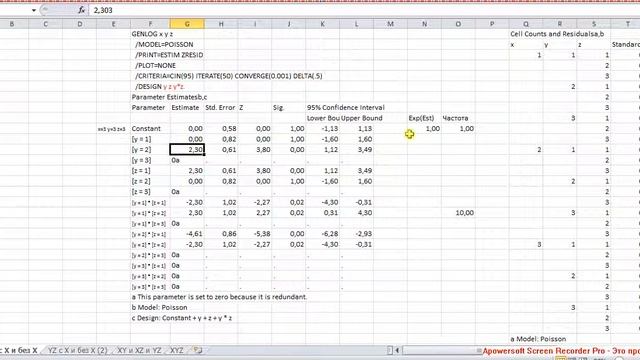Click the '[y = 1]' parameter label
The height and width of the screenshot is (360, 640).
(141, 139)
